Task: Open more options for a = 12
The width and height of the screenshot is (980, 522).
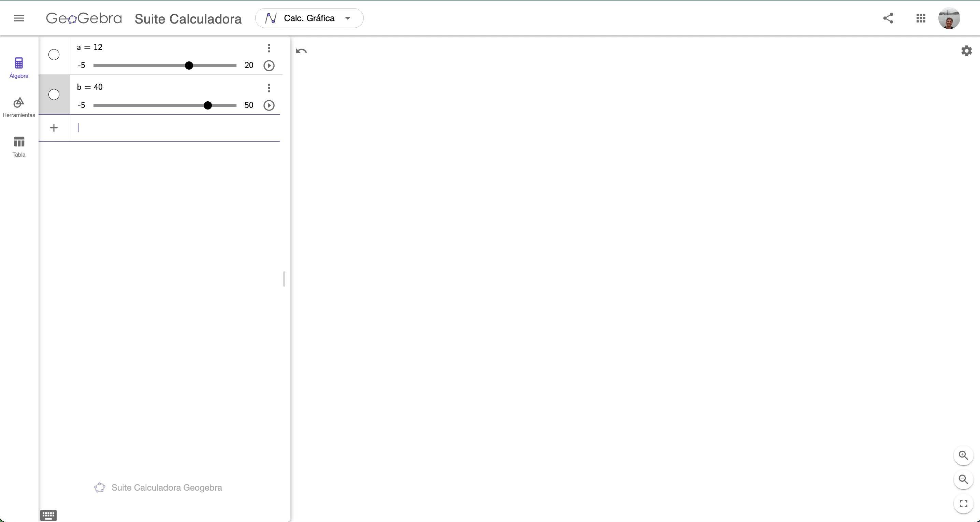Action: click(x=269, y=48)
